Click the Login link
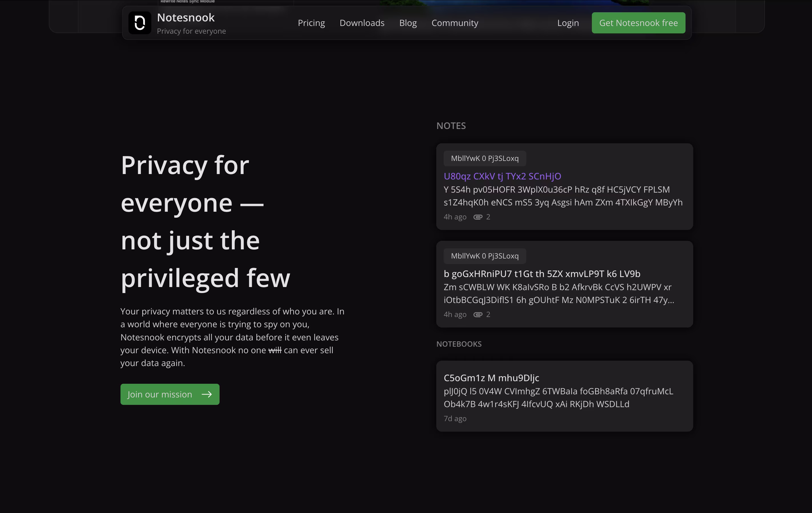 [568, 23]
